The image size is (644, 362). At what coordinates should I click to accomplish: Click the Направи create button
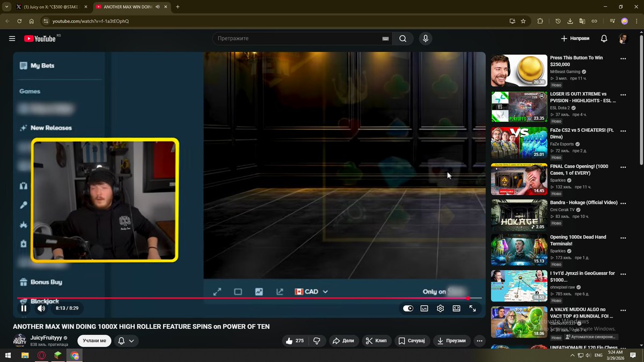pyautogui.click(x=575, y=39)
